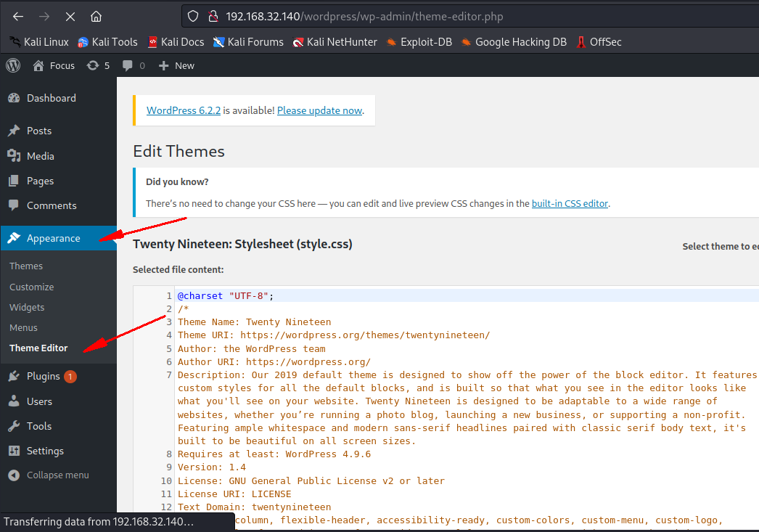The height and width of the screenshot is (532, 759).
Task: Open the Plugins menu
Action: [x=58, y=376]
